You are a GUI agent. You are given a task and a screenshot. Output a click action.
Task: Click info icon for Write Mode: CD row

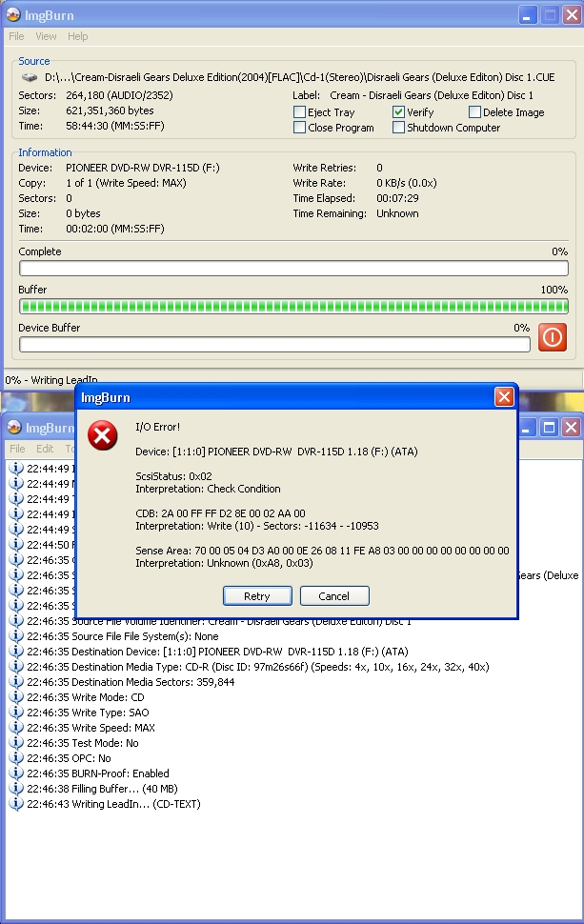point(16,696)
